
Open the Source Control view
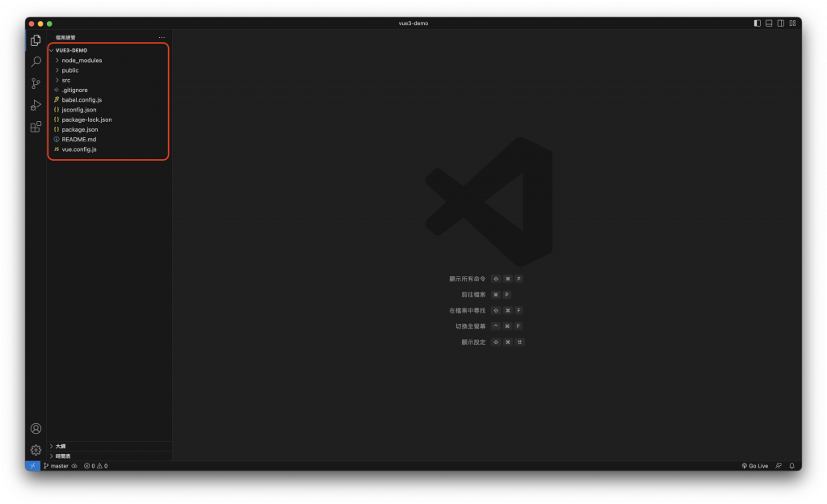(x=36, y=83)
